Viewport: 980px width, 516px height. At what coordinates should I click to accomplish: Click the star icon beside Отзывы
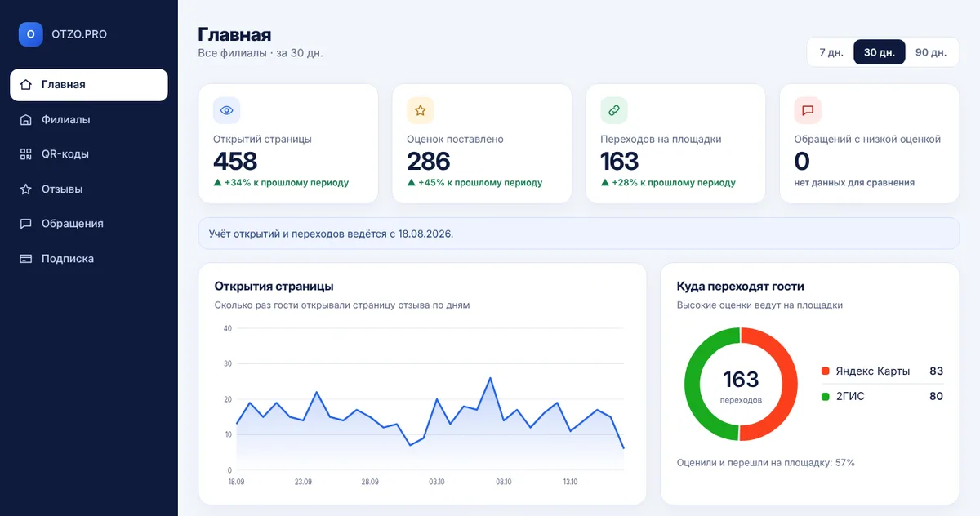coord(26,189)
